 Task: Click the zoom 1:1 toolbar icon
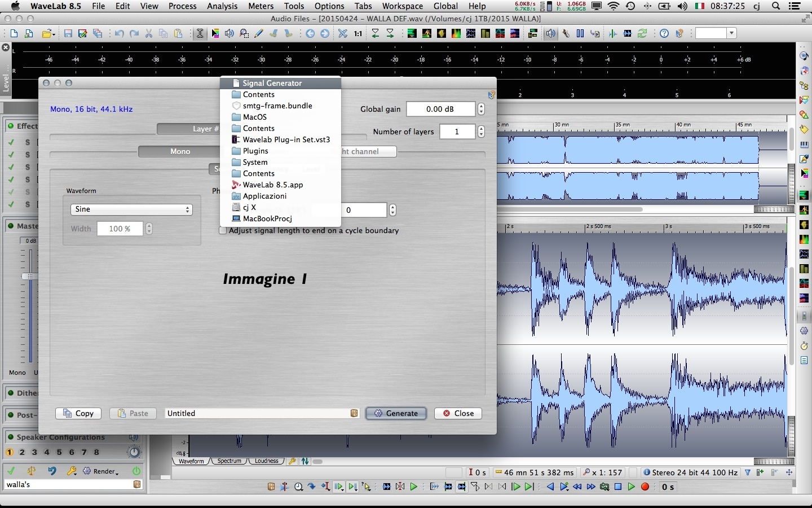[358, 34]
